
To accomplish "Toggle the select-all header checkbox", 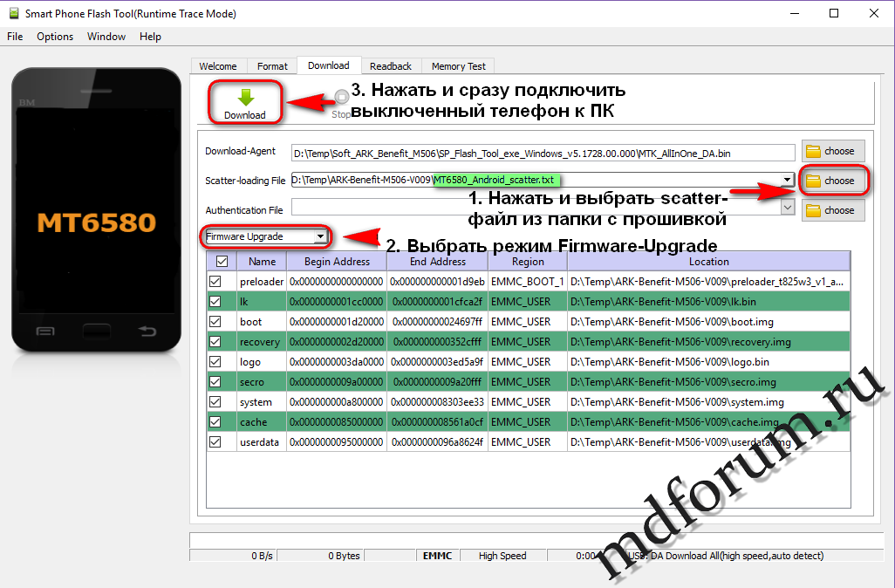I will (x=222, y=261).
